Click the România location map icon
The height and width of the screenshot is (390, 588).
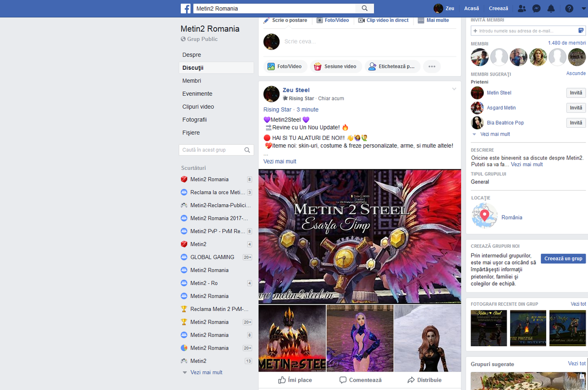pyautogui.click(x=484, y=215)
